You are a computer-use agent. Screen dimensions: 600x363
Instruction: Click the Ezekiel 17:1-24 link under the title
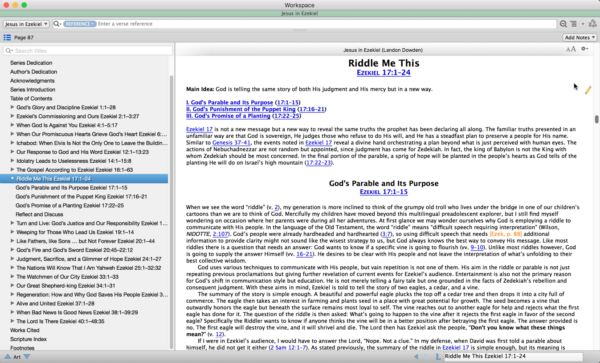click(x=383, y=73)
